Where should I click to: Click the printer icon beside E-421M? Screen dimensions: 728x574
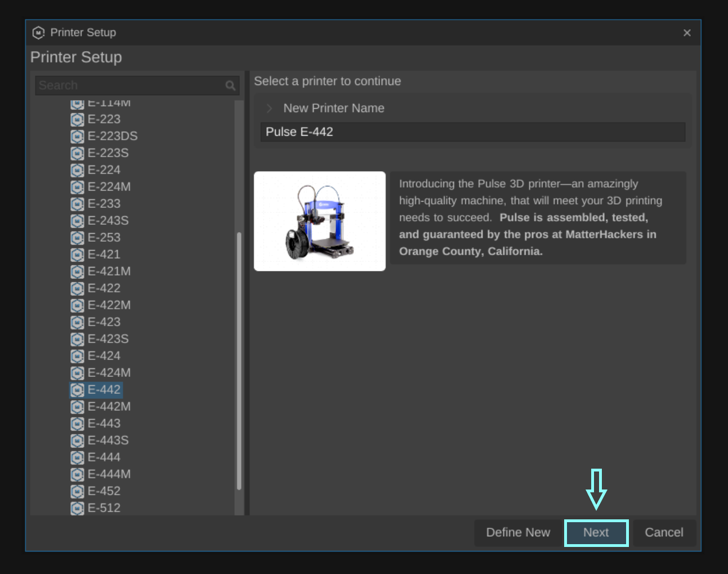(77, 272)
